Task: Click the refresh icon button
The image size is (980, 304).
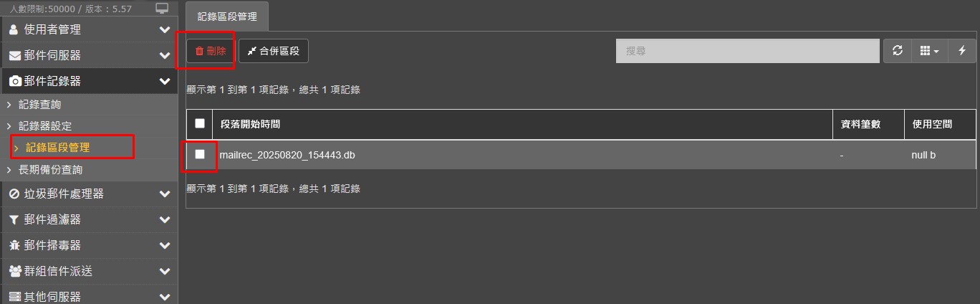Action: click(898, 51)
